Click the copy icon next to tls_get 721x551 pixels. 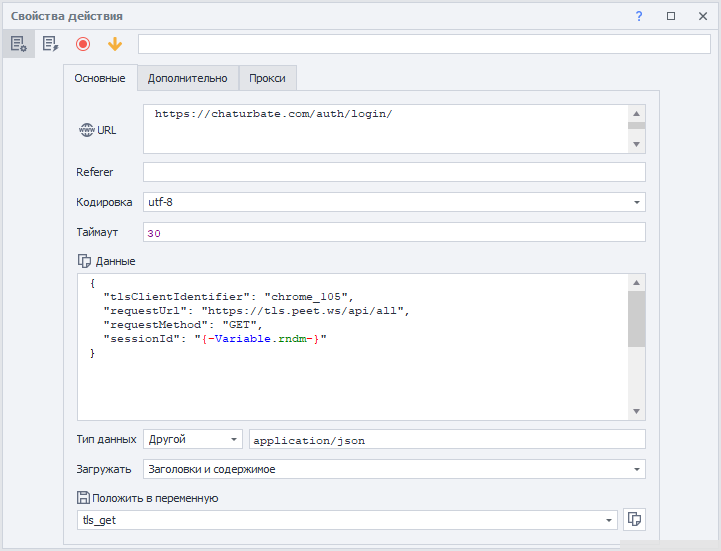[x=633, y=519]
